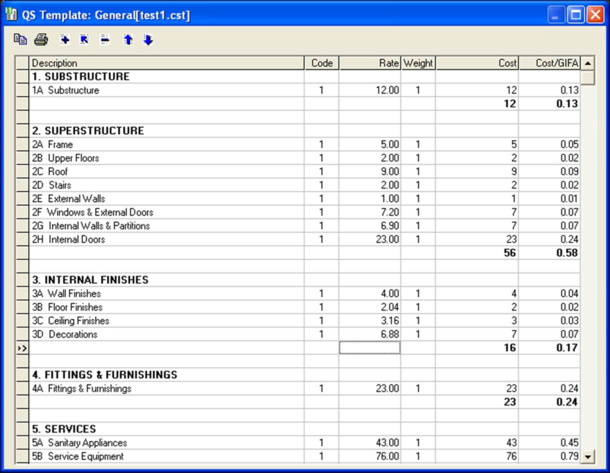Select the Weight column header
Image resolution: width=610 pixels, height=473 pixels.
[x=418, y=63]
